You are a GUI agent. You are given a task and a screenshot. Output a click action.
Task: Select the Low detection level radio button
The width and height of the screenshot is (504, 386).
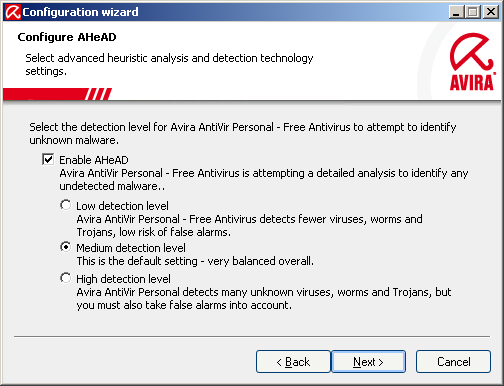pyautogui.click(x=66, y=205)
